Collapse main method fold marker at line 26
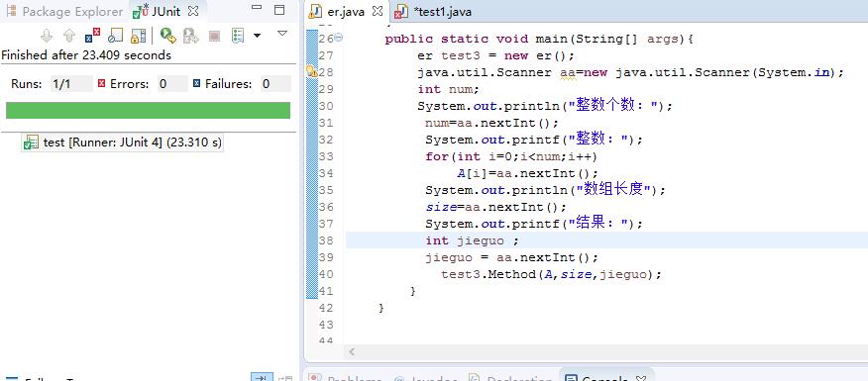 coord(339,38)
